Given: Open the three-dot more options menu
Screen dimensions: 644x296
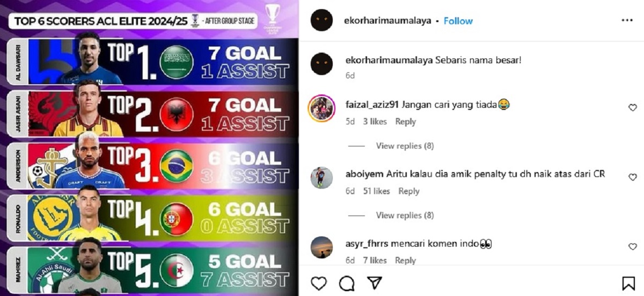Looking at the screenshot, I should (627, 20).
